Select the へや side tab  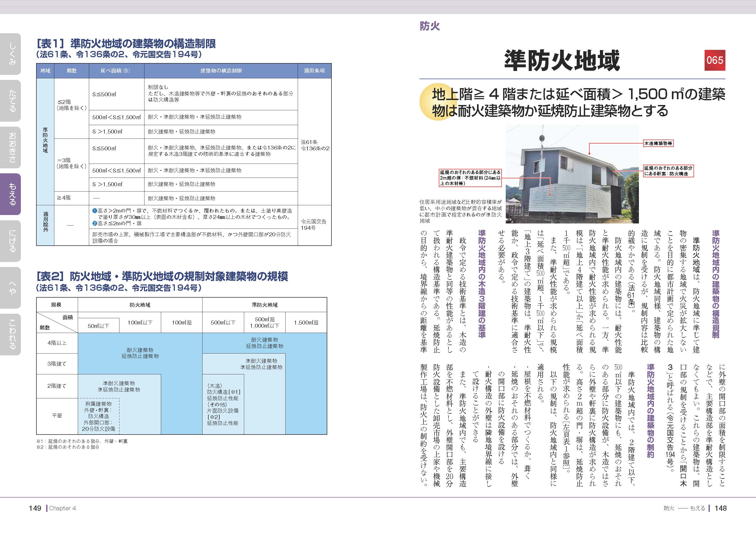click(11, 288)
